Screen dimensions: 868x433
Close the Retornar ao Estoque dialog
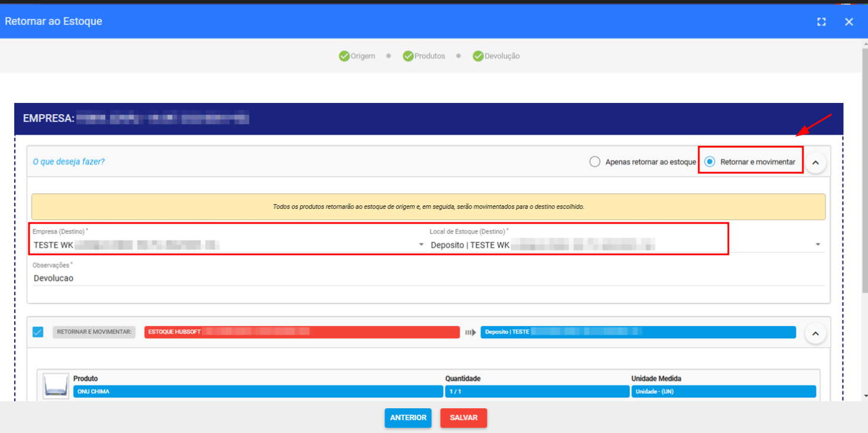(x=849, y=22)
